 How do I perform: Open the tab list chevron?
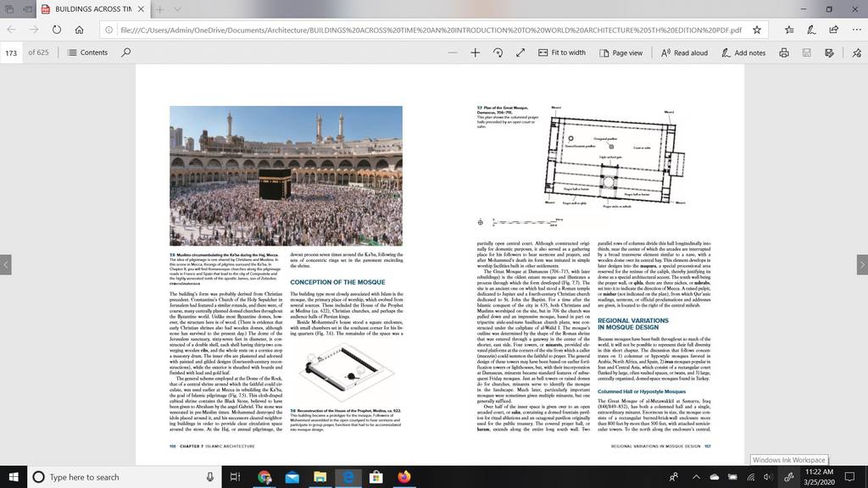pos(177,9)
